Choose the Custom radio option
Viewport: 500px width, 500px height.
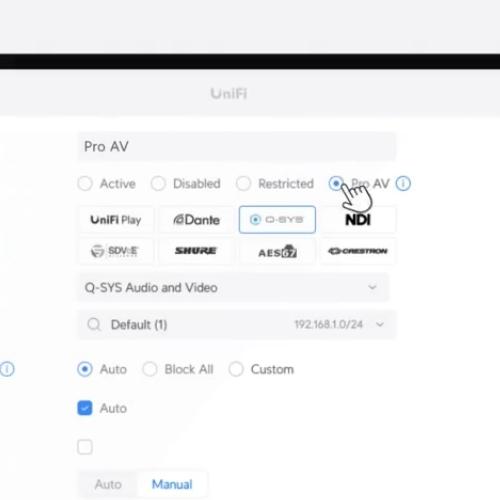[236, 369]
